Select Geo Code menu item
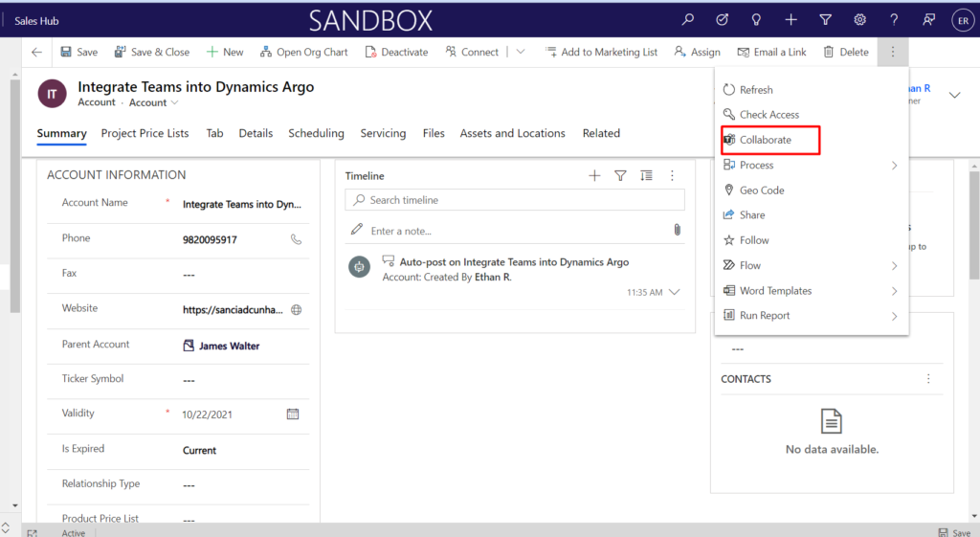The height and width of the screenshot is (537, 980). (812, 190)
